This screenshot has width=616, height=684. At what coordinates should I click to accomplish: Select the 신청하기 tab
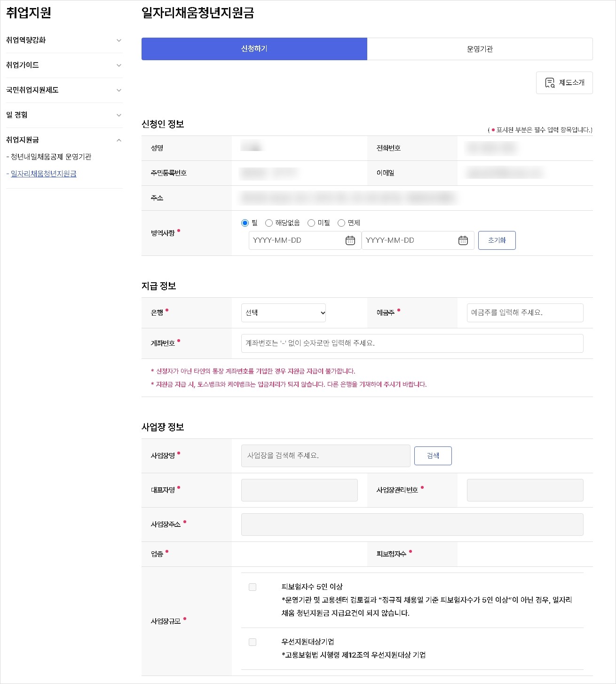tap(254, 48)
